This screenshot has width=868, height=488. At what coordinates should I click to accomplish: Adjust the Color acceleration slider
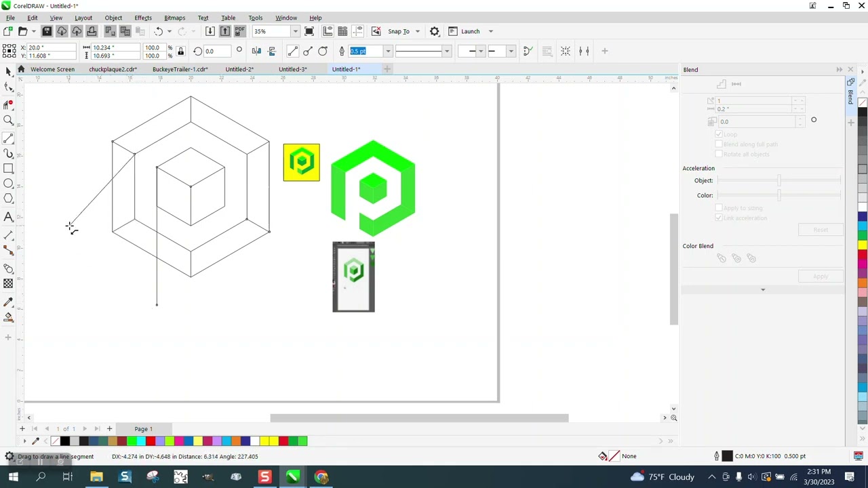coord(779,195)
